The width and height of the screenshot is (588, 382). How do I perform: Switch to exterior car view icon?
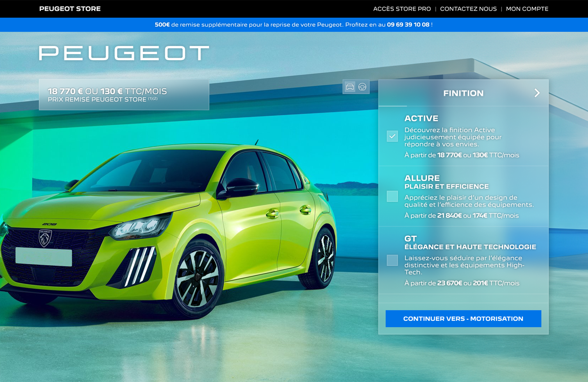[350, 87]
